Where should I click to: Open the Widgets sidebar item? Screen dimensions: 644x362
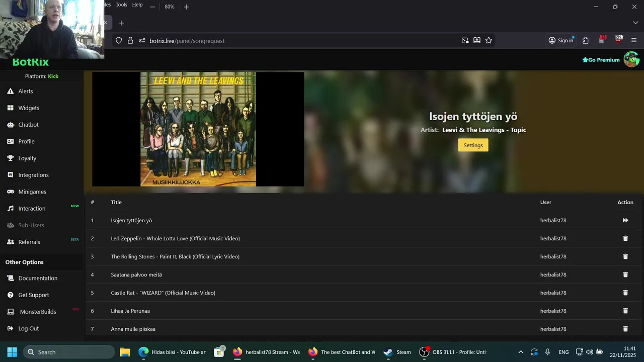click(x=29, y=108)
